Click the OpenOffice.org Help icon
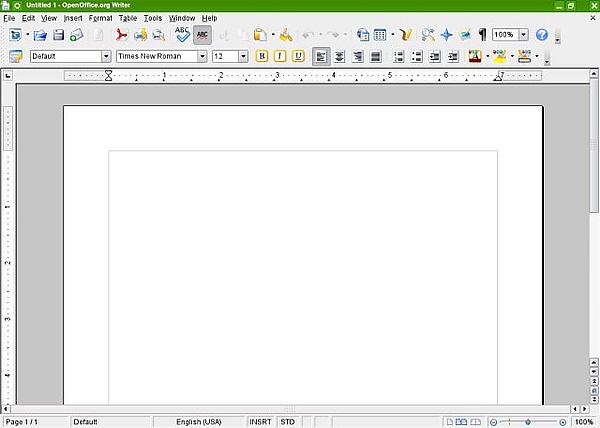The image size is (600, 428). point(542,35)
